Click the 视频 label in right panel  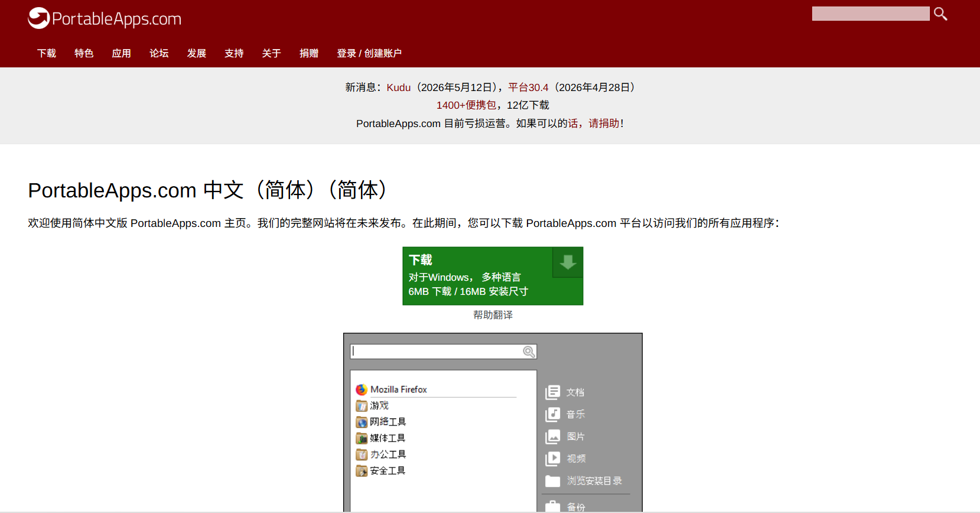576,459
